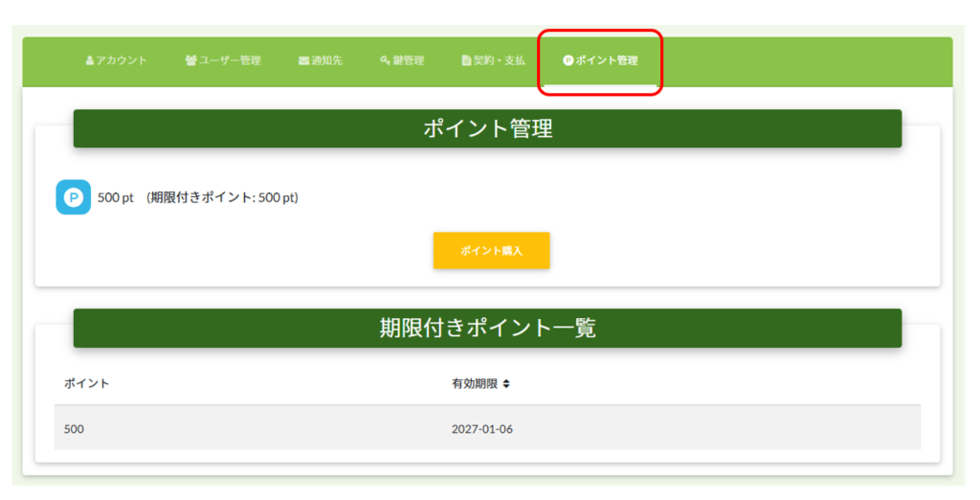Click the blue P point balance icon
Screen dimensions: 980x500
(x=73, y=197)
